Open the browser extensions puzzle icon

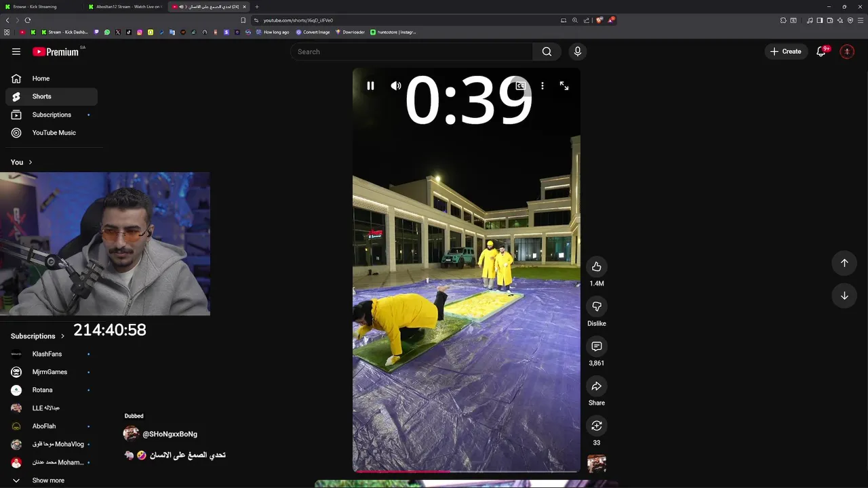click(783, 20)
